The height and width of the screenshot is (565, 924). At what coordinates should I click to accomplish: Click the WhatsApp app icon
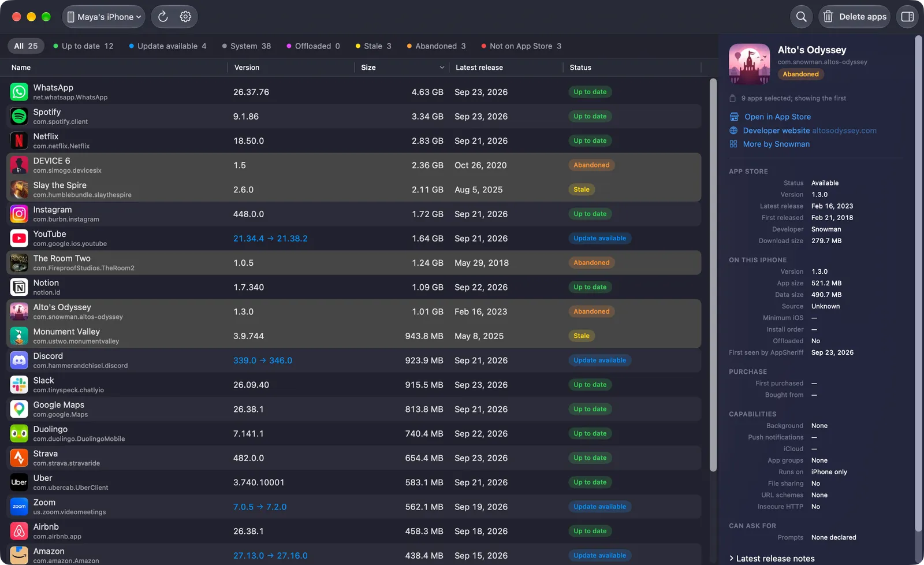point(19,92)
